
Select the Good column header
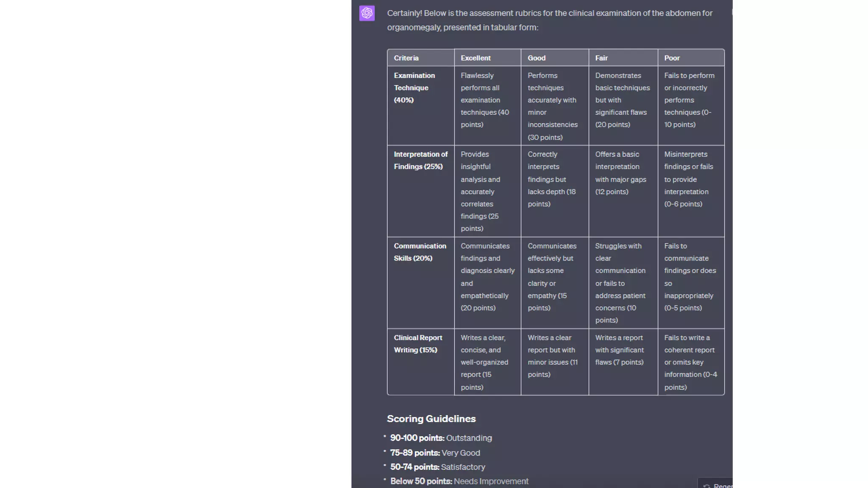[x=537, y=58]
